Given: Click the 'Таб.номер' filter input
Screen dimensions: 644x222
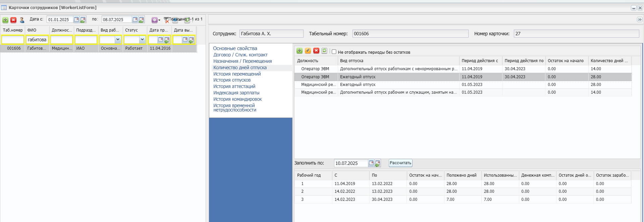Looking at the screenshot, I should click(x=13, y=40).
